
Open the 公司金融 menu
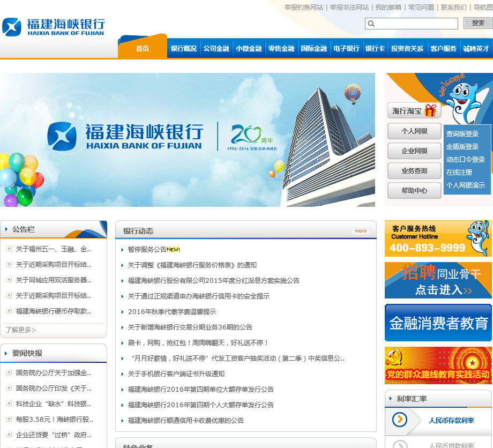[x=216, y=48]
